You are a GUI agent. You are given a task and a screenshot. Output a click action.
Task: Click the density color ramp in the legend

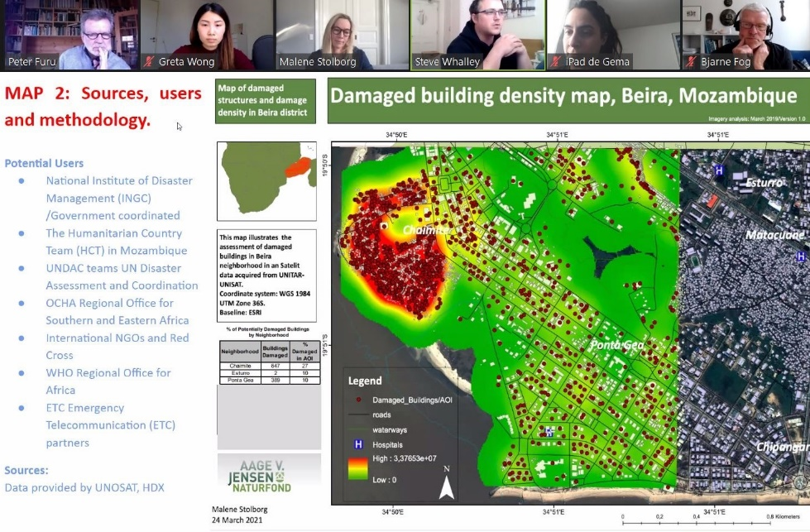click(357, 469)
